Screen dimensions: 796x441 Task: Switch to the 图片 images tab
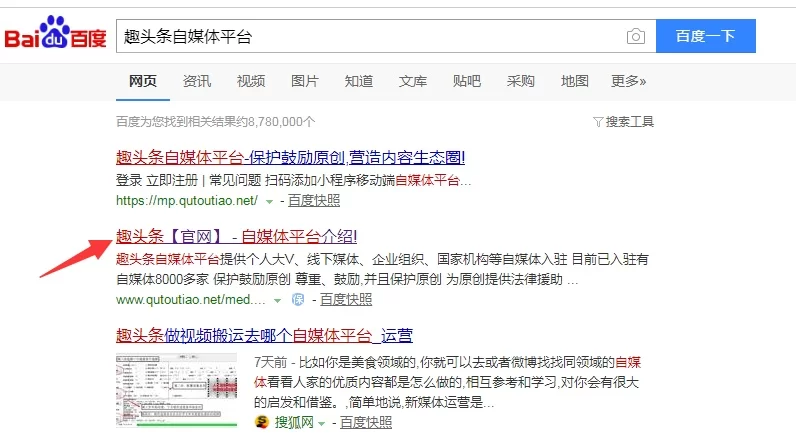click(305, 81)
